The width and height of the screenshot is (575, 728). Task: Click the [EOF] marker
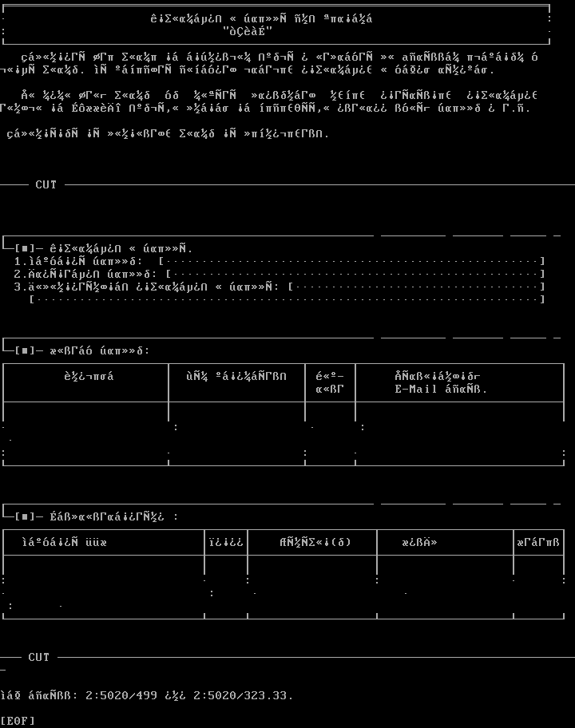[x=18, y=721]
